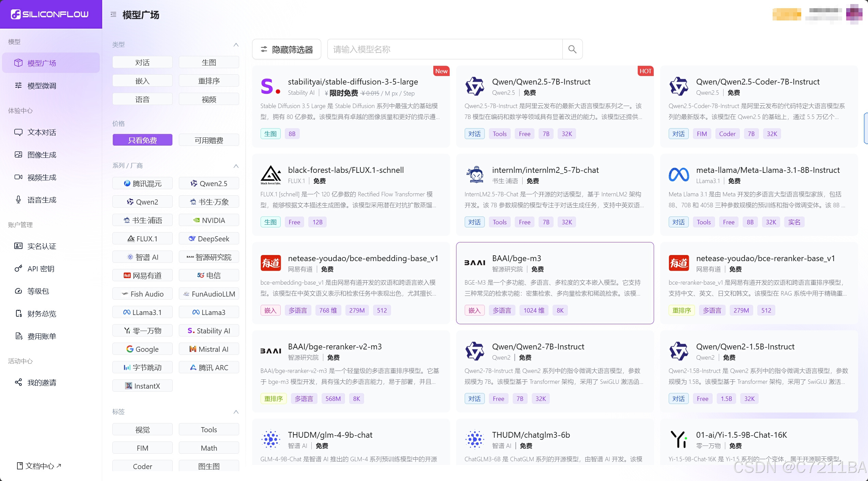
Task: Open 等级包 in sidebar
Action: tap(51, 291)
